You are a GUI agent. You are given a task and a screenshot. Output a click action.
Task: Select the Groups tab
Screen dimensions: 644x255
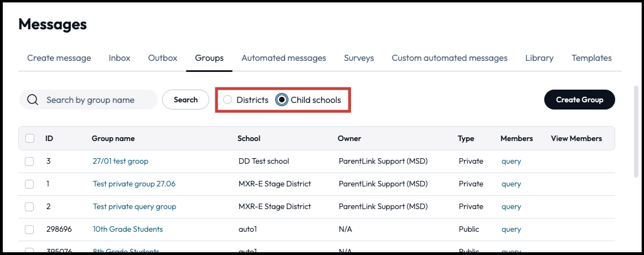209,58
